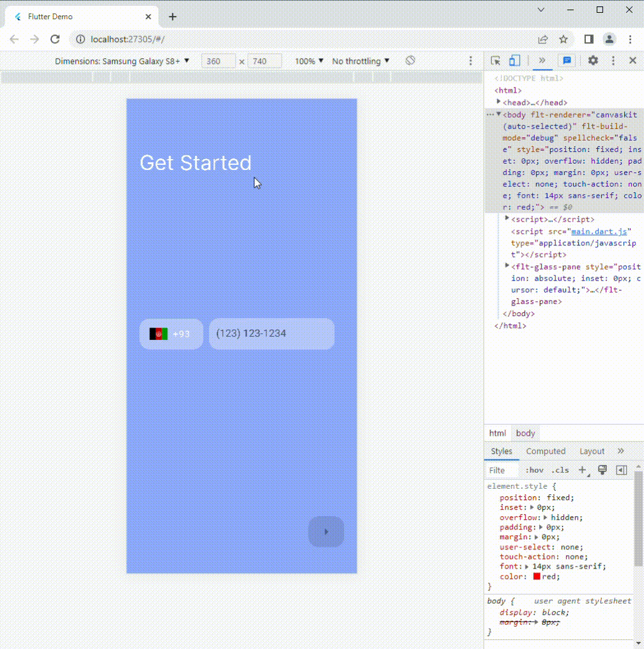Click the address bar URL
Screen dimensions: 644x649
coord(128,40)
